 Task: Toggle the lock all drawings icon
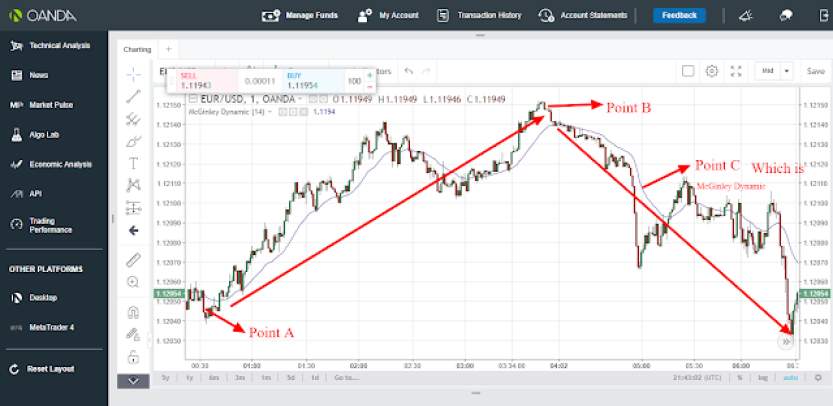click(133, 357)
